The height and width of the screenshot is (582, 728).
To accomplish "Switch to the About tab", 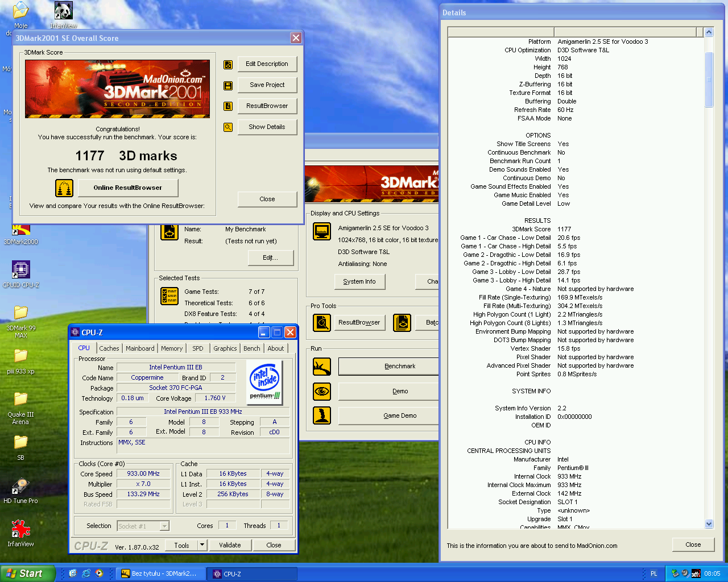I will 276,349.
